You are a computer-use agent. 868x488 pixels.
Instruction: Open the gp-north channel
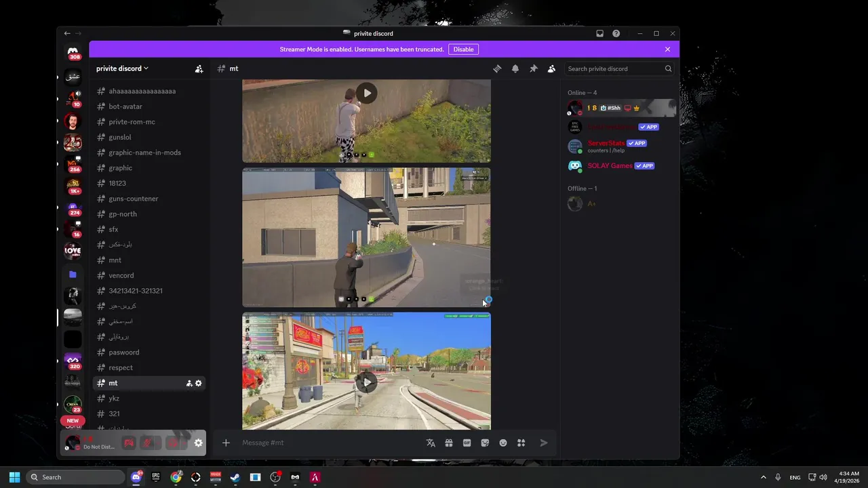pyautogui.click(x=149, y=214)
